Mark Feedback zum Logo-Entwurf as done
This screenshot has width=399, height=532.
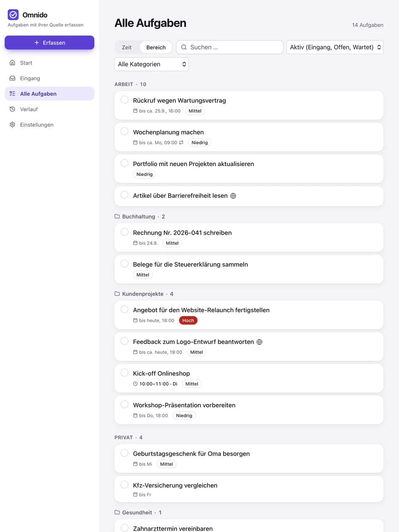tap(124, 341)
